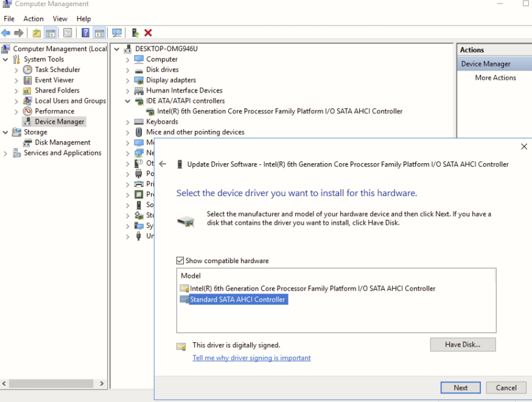The width and height of the screenshot is (532, 402).
Task: Collapse the System Tools node
Action: click(5, 60)
